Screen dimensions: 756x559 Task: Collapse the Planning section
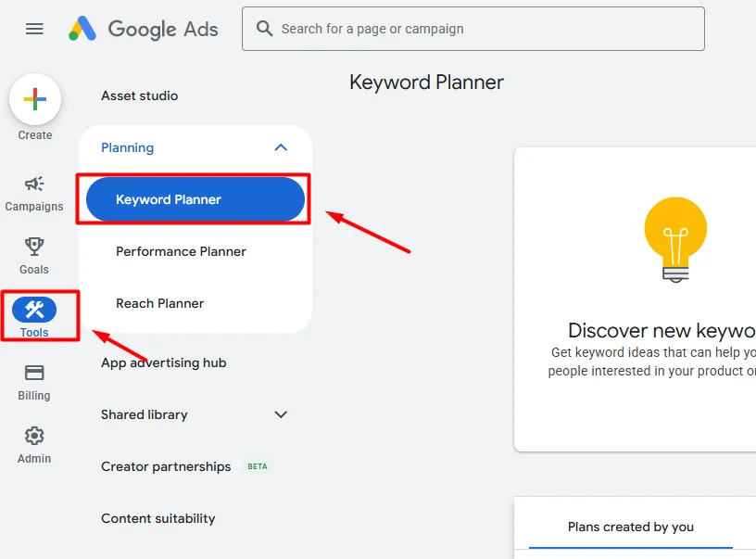(280, 146)
